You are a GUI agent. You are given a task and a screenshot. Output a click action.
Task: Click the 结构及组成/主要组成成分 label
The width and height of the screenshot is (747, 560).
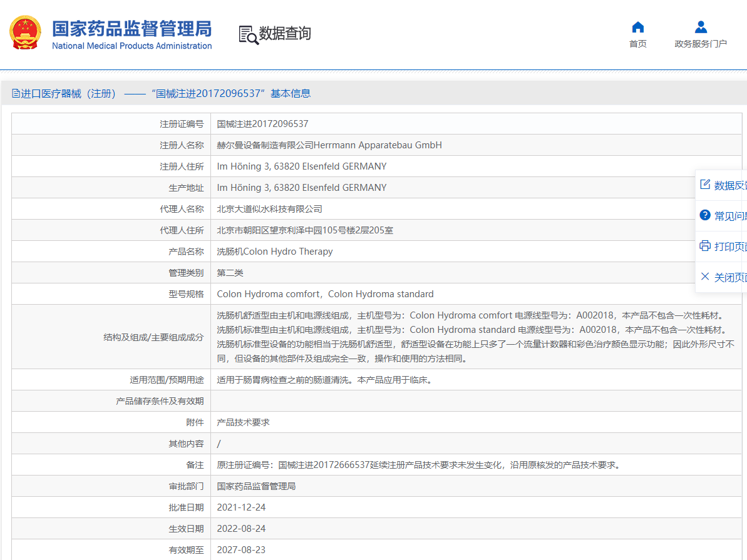coord(153,337)
